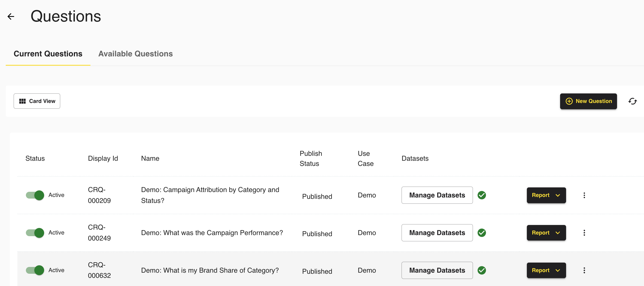The height and width of the screenshot is (286, 644).
Task: Expand the Report dropdown for Brand Share question
Action: click(546, 270)
